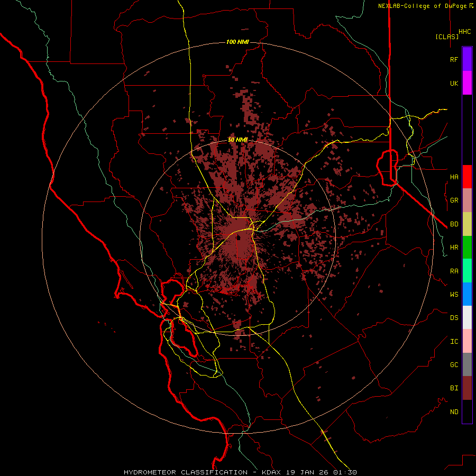Click the radar site center dark spot
This screenshot has height=476, width=476.
(x=239, y=237)
